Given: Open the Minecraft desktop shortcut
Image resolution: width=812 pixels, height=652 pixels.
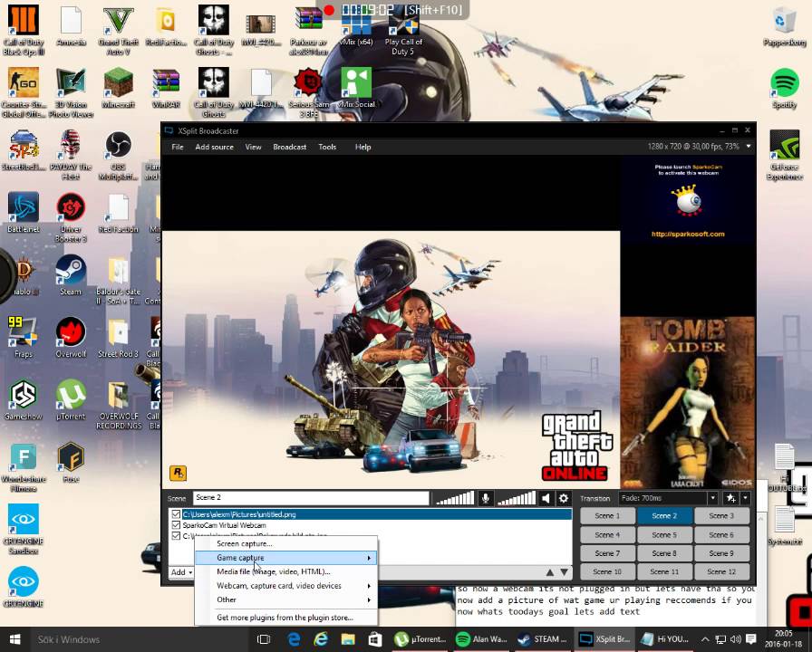Looking at the screenshot, I should 118,89.
